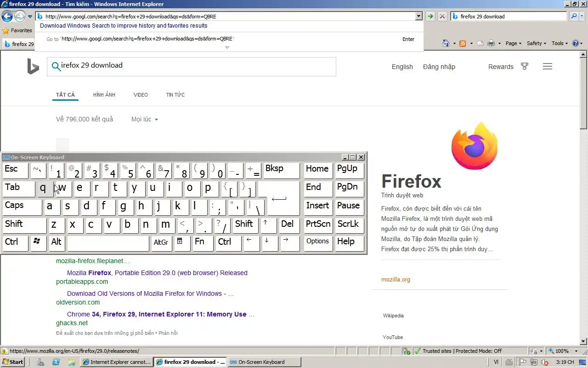Expand the autocomplete chevron below suggestions

pyautogui.click(x=227, y=47)
